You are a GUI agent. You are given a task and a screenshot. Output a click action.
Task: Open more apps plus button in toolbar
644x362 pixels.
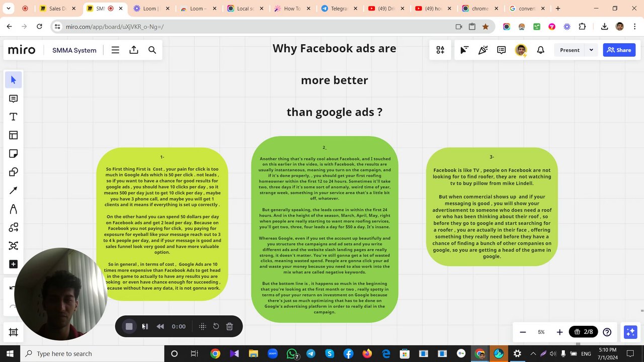[14, 264]
